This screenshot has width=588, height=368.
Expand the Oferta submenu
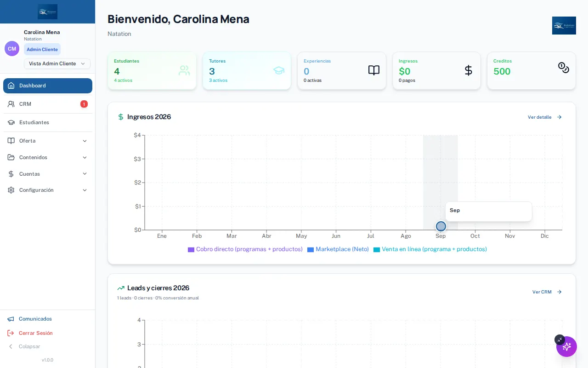point(48,141)
